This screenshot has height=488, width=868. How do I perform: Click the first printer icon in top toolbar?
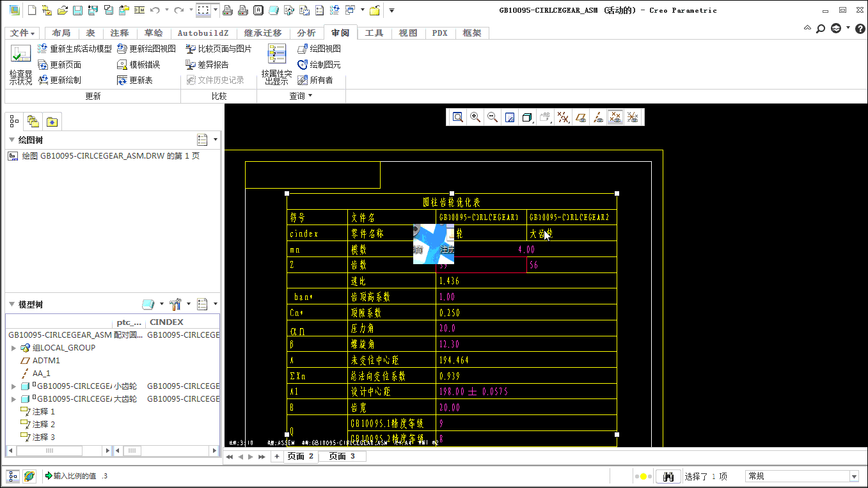(x=228, y=10)
